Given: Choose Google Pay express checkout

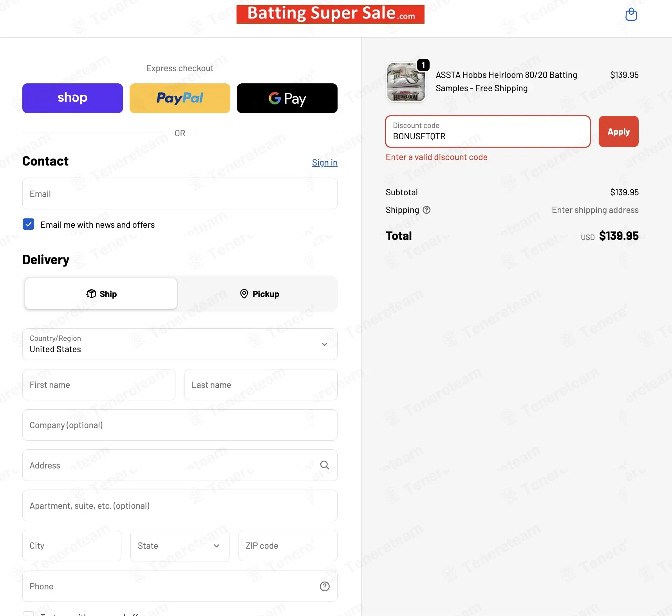Looking at the screenshot, I should [x=287, y=98].
